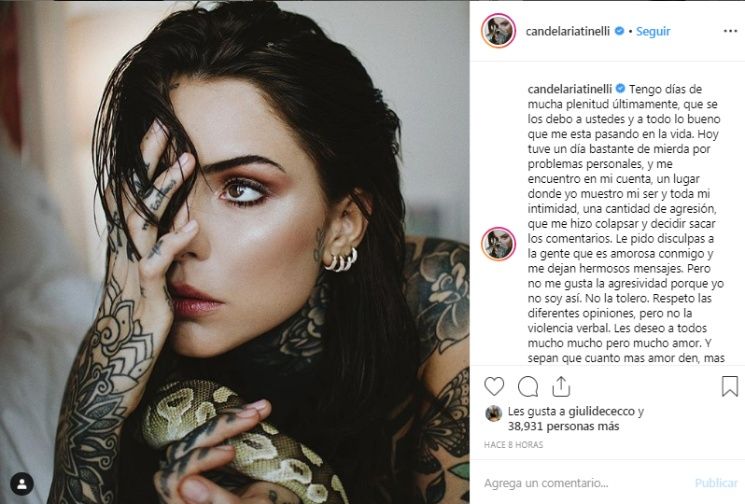Focus the Agrega un comentario field
The height and width of the screenshot is (504, 745).
click(x=584, y=483)
